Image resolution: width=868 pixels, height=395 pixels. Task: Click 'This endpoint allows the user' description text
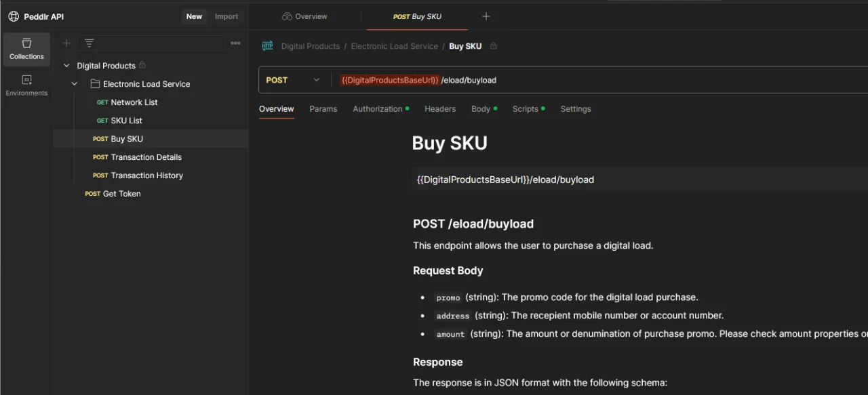point(533,245)
